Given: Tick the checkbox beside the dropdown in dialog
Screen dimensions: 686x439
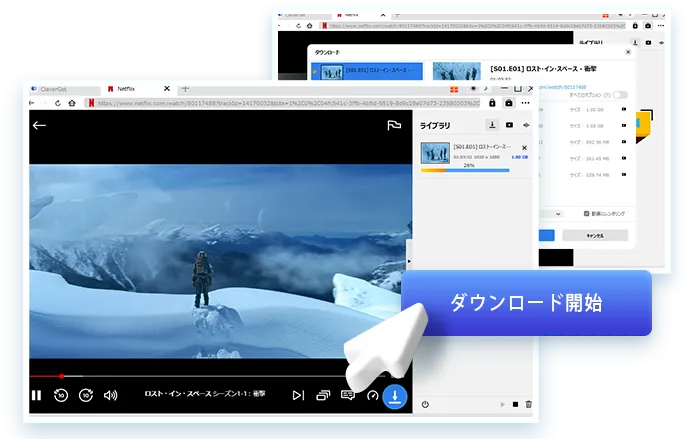Looking at the screenshot, I should point(586,214).
